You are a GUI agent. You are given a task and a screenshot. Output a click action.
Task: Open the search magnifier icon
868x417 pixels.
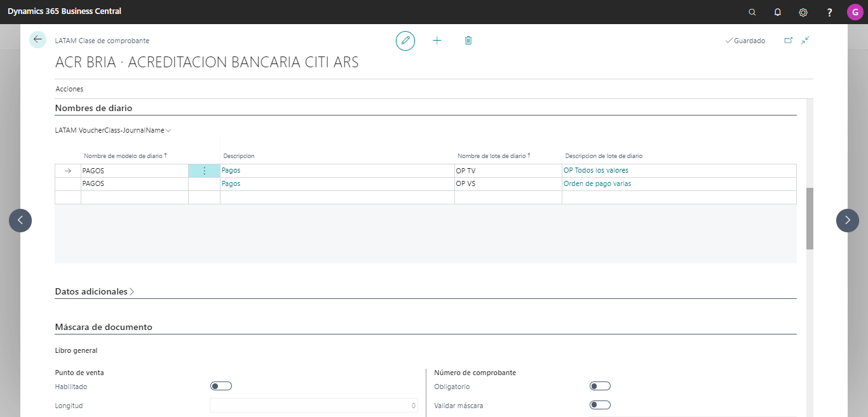752,12
